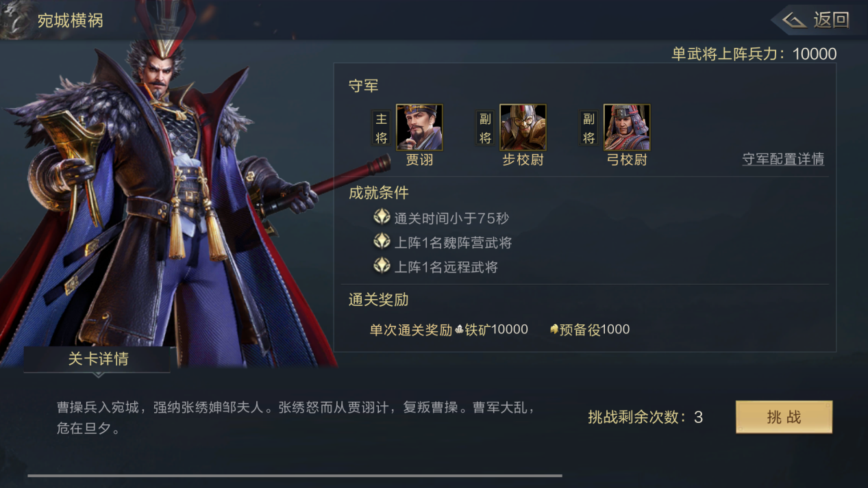868x488 pixels.
Task: Click achievement star for 上阵1名远程武将
Action: coord(382,266)
